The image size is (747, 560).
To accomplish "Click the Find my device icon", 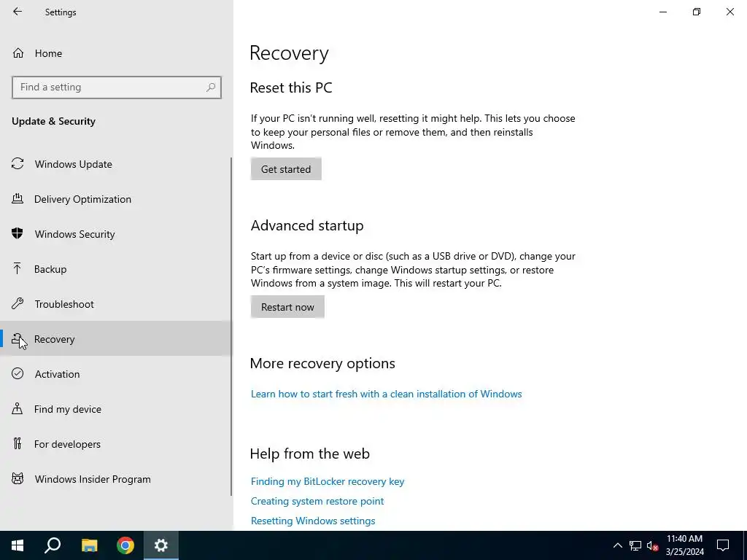I will 18,408.
